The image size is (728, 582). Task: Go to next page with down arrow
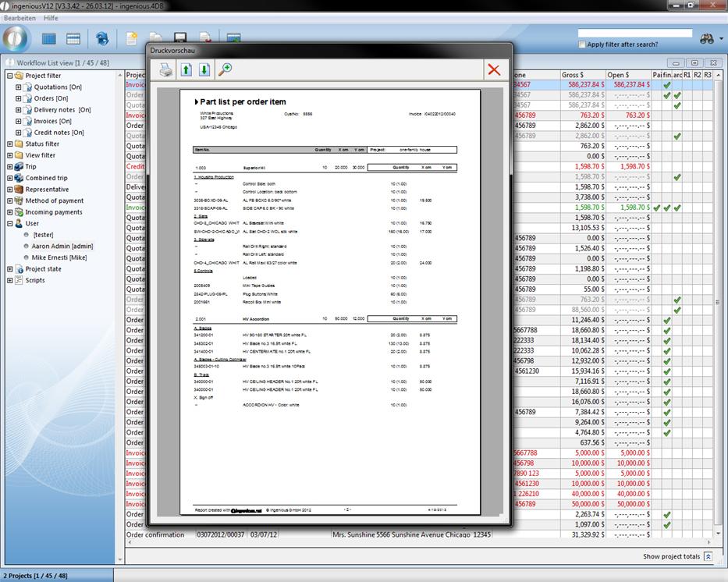204,70
